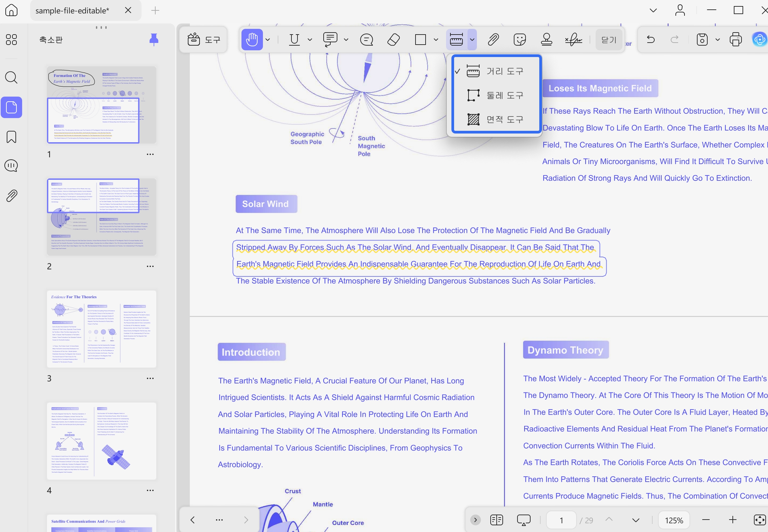Toggle the hand pan tool
Viewport: 768px width, 532px height.
tap(252, 40)
